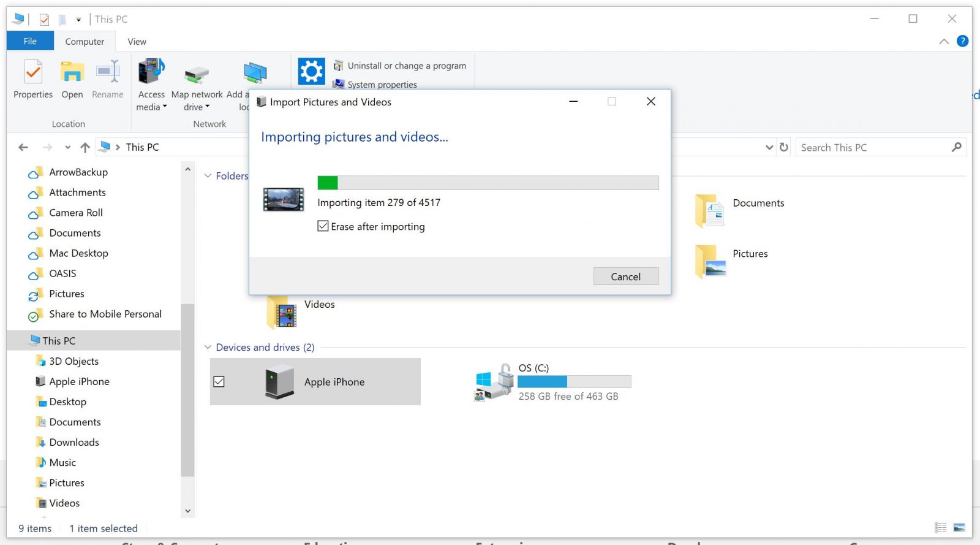
Task: Click the OS (C:) storage usage bar
Action: pos(575,381)
